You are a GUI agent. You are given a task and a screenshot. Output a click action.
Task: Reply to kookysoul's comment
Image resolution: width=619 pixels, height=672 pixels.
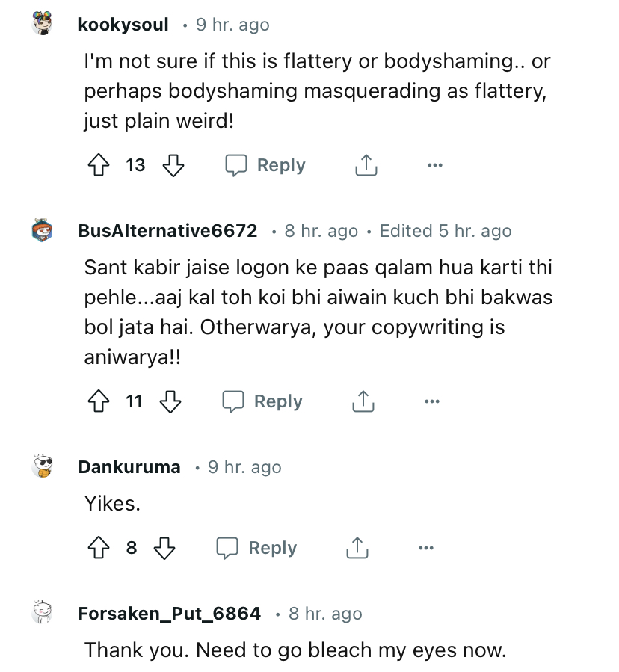pos(266,165)
